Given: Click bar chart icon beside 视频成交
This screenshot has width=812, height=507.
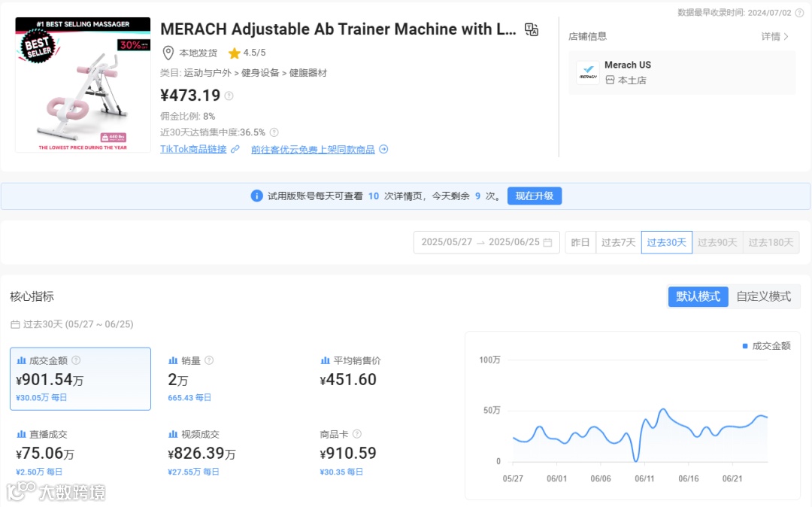Looking at the screenshot, I should coord(173,435).
